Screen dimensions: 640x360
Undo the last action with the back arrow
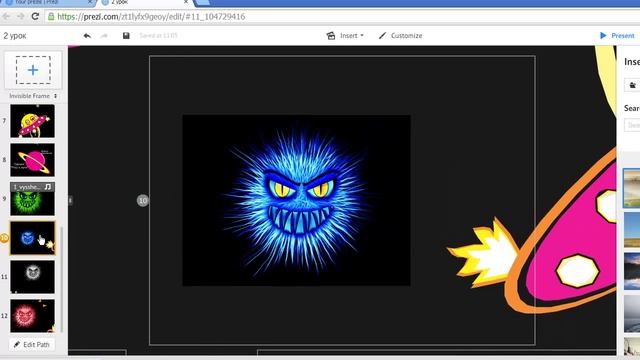coord(87,36)
